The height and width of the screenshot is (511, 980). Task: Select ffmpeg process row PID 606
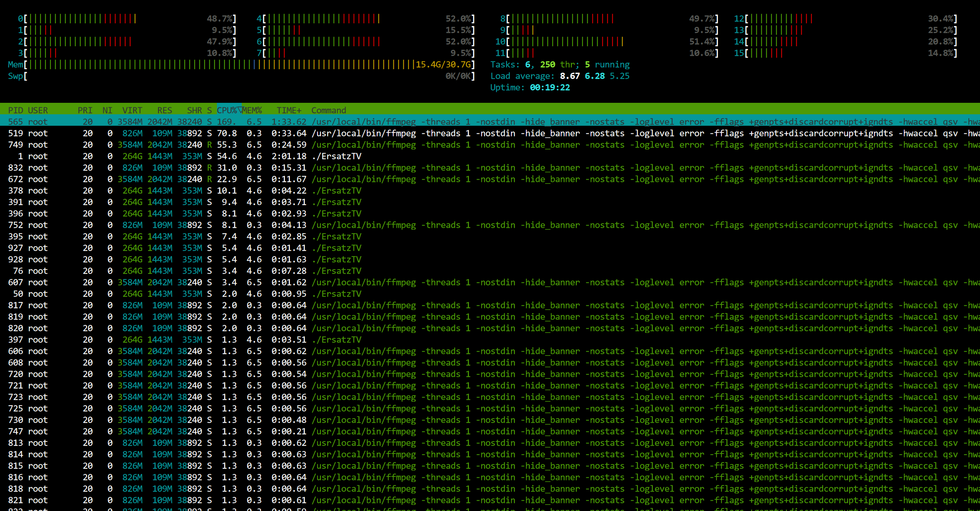pyautogui.click(x=490, y=351)
